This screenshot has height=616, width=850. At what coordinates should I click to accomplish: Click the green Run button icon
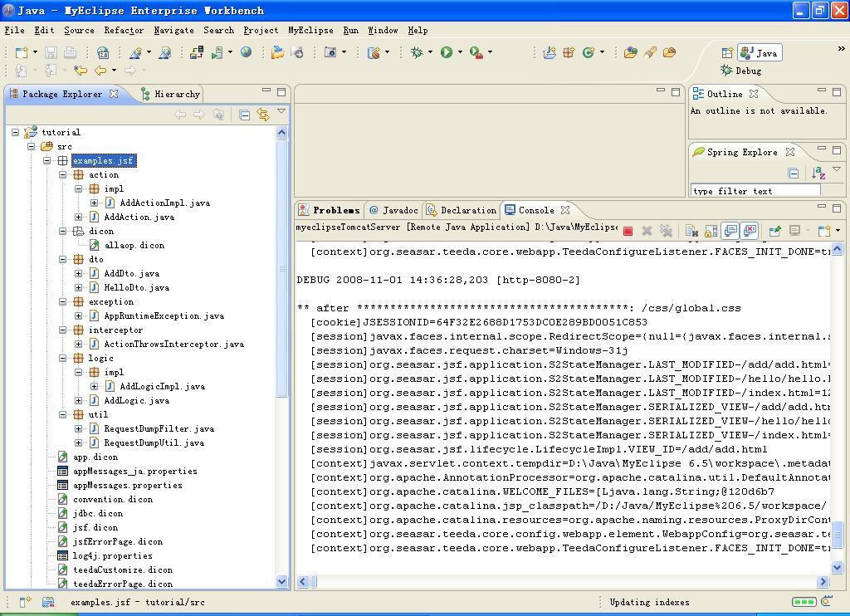(446, 52)
